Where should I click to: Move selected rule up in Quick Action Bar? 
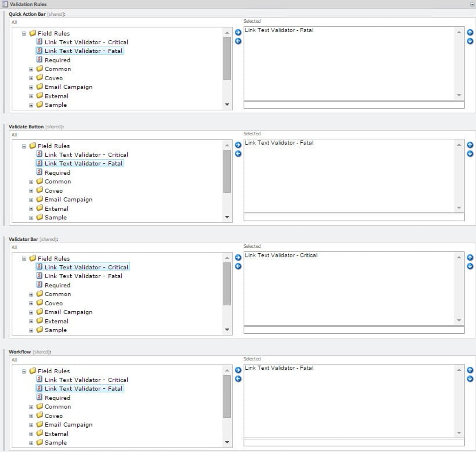[x=470, y=32]
